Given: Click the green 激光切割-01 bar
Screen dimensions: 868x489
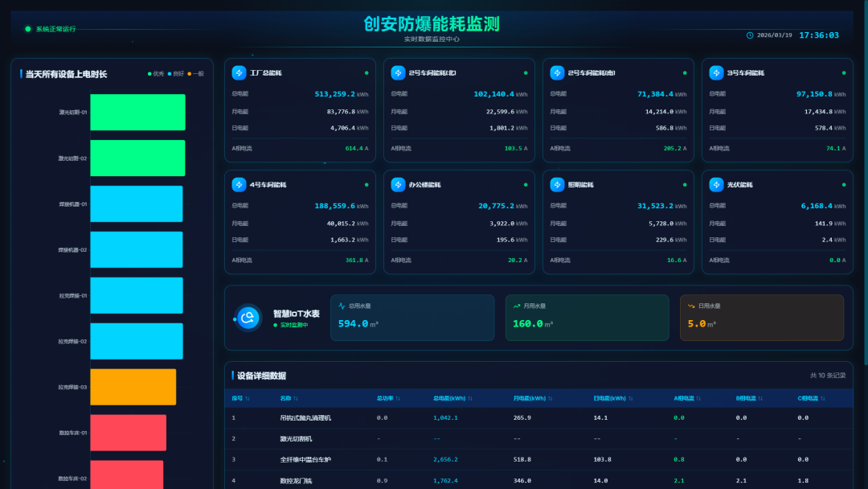Looking at the screenshot, I should click(137, 112).
